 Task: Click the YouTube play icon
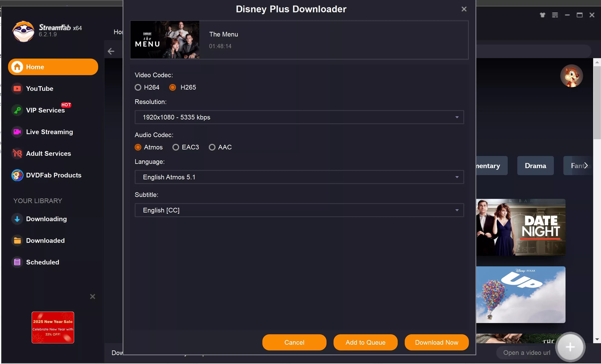coord(17,89)
